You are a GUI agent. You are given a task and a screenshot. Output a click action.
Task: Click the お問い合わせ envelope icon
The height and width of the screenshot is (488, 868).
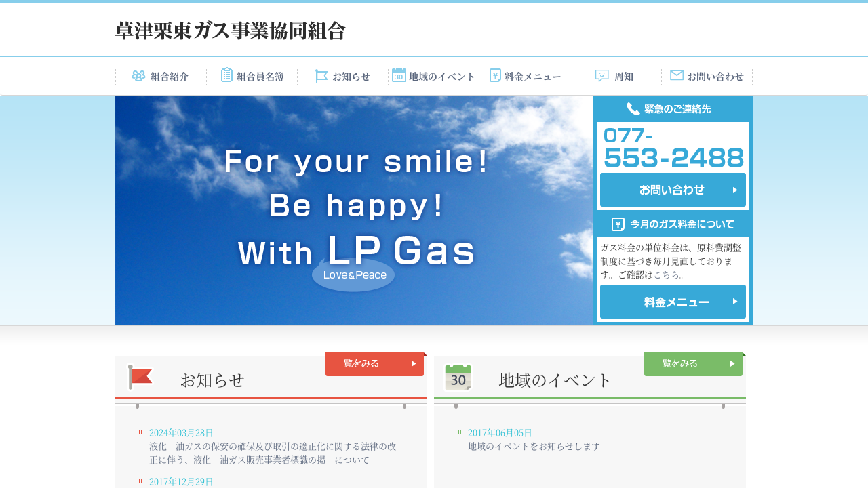click(x=677, y=75)
